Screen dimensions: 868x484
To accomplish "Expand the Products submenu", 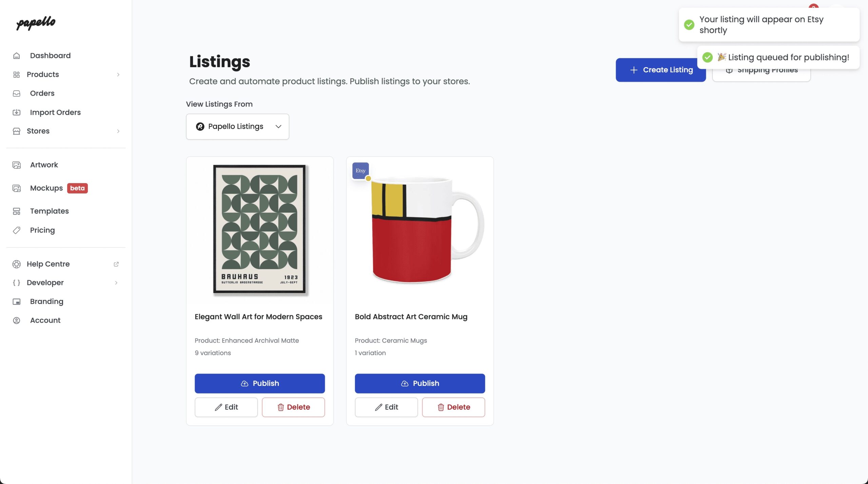I will [x=118, y=75].
